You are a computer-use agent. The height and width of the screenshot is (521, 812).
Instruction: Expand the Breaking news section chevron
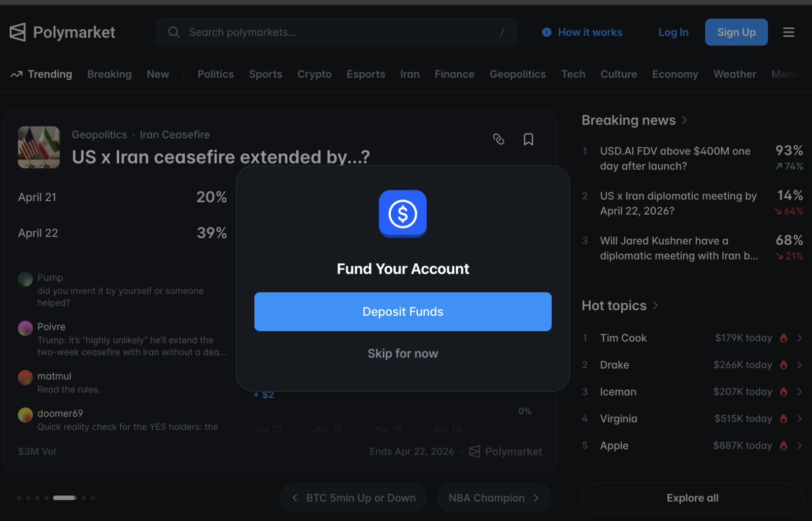(x=685, y=120)
